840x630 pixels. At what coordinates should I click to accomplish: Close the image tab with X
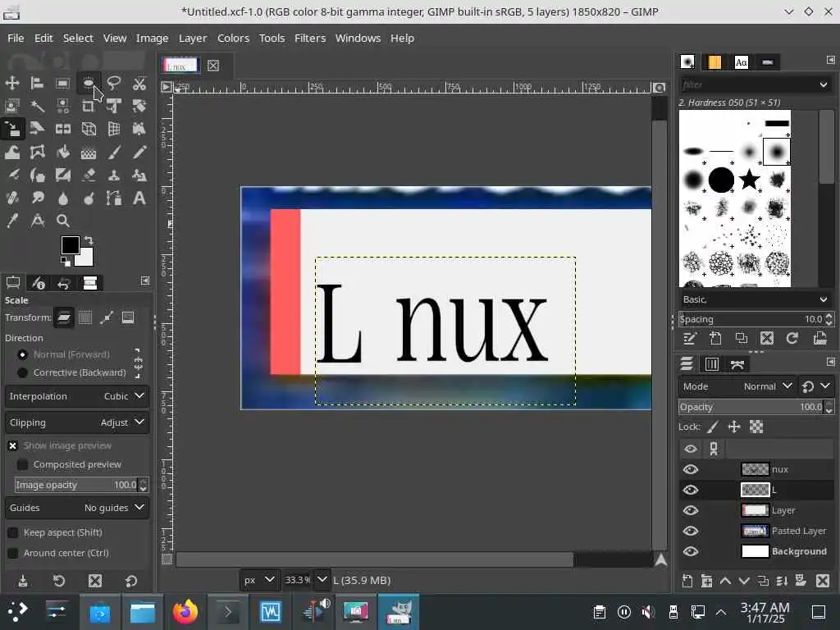tap(213, 66)
